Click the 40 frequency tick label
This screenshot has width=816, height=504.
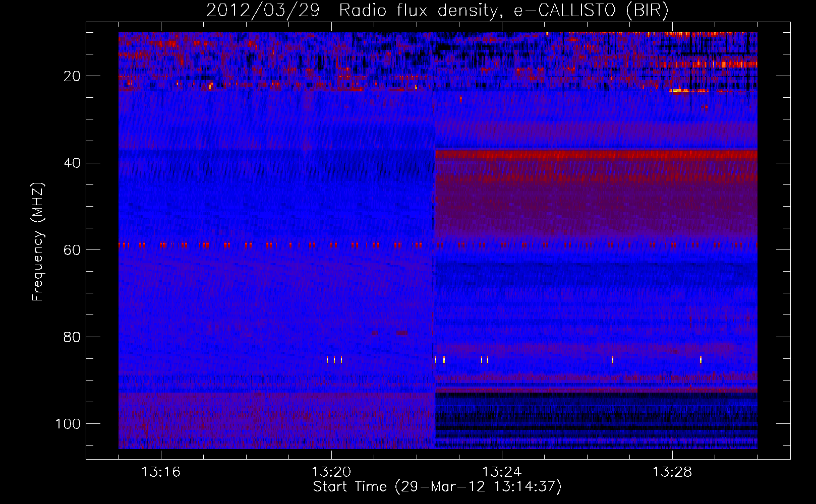(73, 163)
